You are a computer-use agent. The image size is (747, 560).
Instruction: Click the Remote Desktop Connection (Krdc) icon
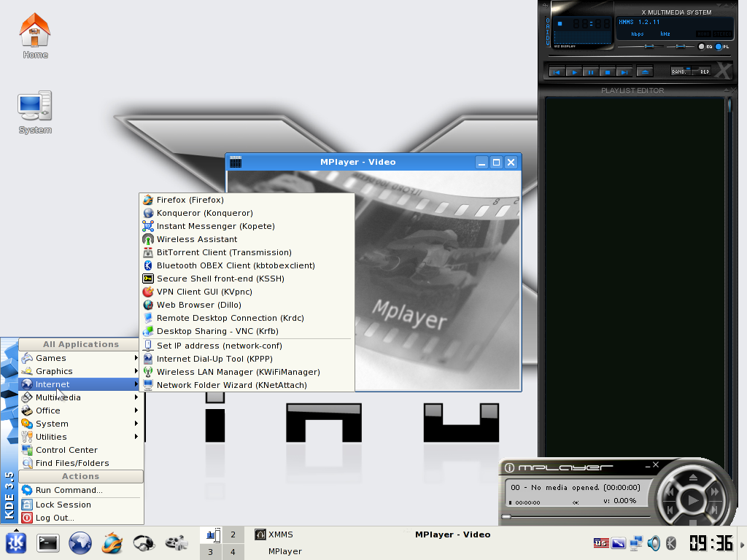pyautogui.click(x=148, y=318)
